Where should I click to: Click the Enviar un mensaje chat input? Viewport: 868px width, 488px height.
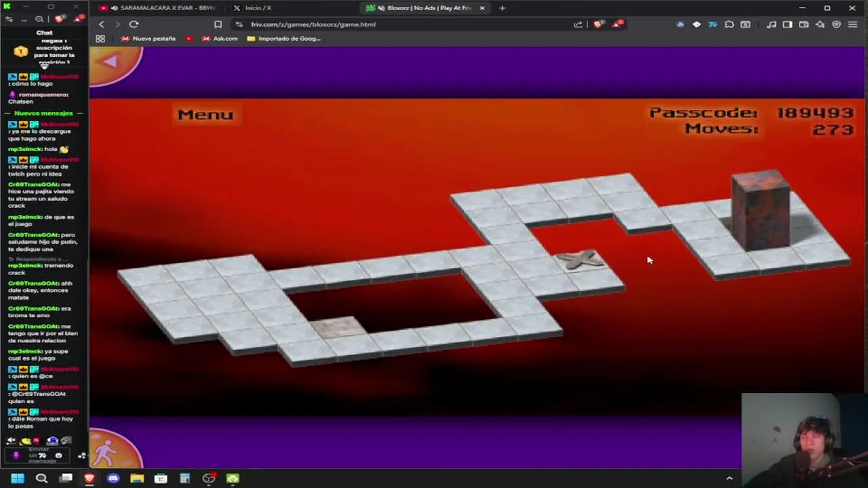pyautogui.click(x=39, y=455)
